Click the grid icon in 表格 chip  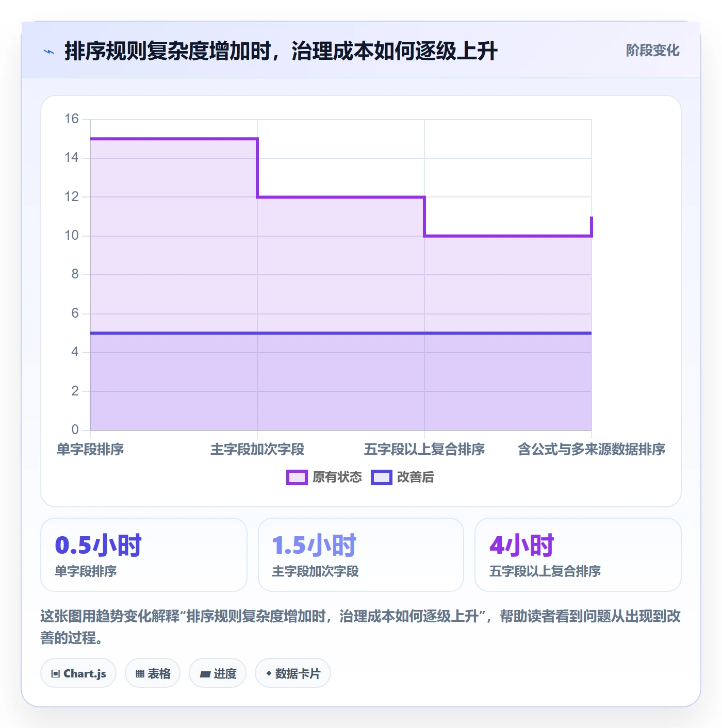[140, 674]
